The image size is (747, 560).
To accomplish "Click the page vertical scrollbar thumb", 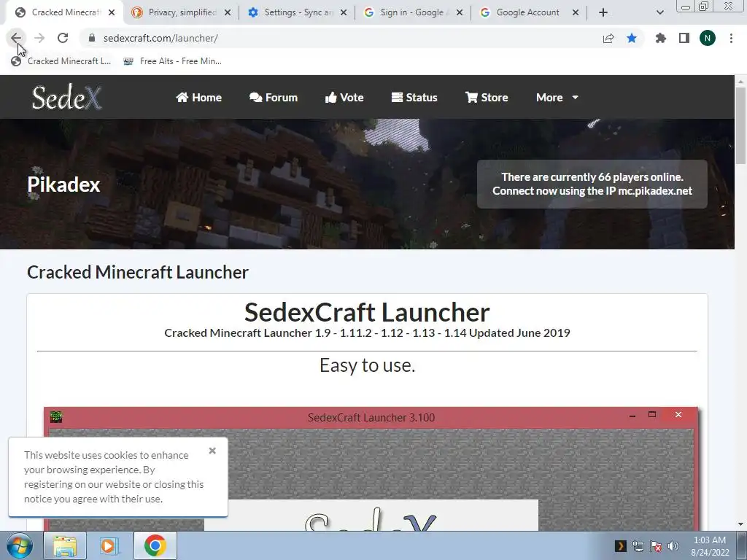I will click(740, 125).
